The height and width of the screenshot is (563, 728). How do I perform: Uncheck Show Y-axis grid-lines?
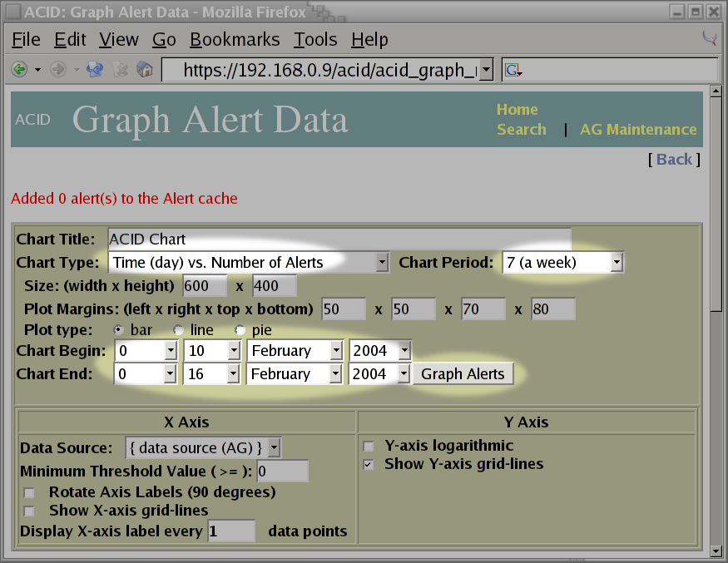click(369, 465)
